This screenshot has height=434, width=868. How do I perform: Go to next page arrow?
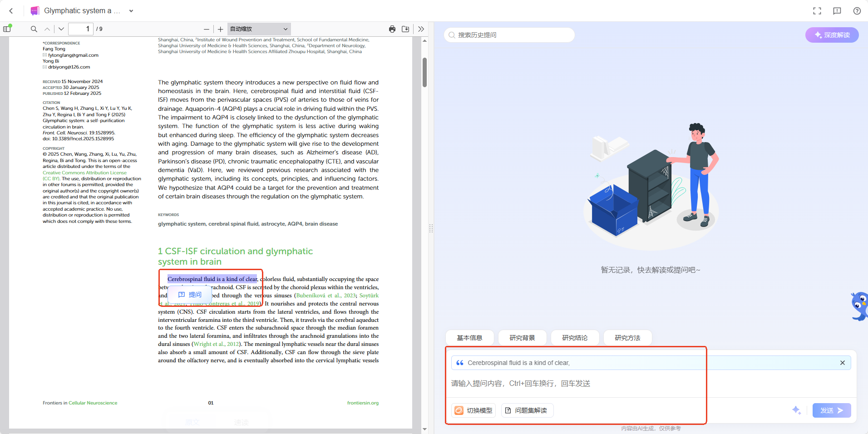click(61, 29)
